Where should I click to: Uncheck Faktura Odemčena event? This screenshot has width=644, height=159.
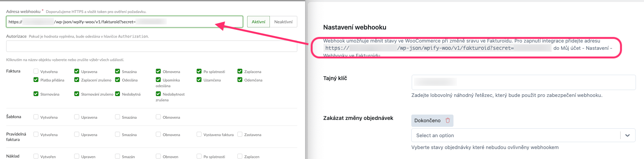(240, 80)
